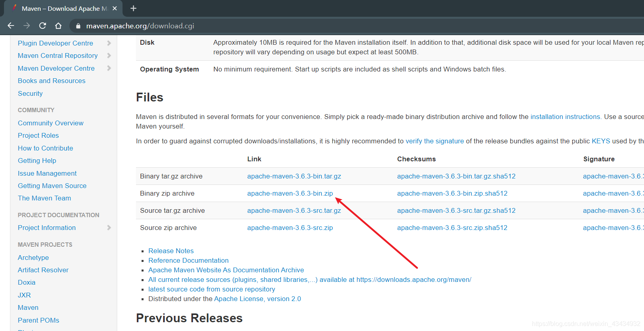Expand Maven Central Repository submenu arrow
This screenshot has width=644, height=331.
(x=109, y=55)
